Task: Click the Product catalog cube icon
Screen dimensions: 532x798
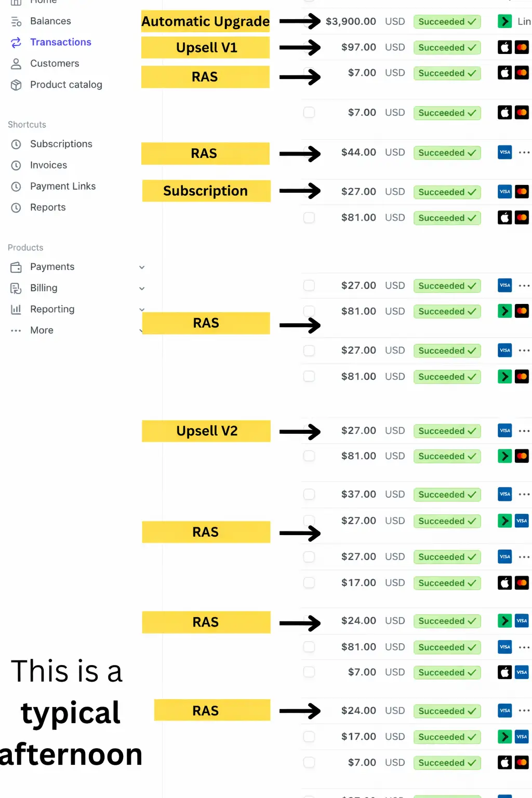Action: pyautogui.click(x=16, y=85)
